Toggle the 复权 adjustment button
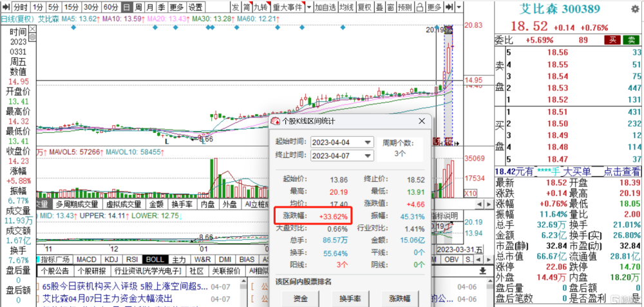Screen dimensions: 644x307 365,6
